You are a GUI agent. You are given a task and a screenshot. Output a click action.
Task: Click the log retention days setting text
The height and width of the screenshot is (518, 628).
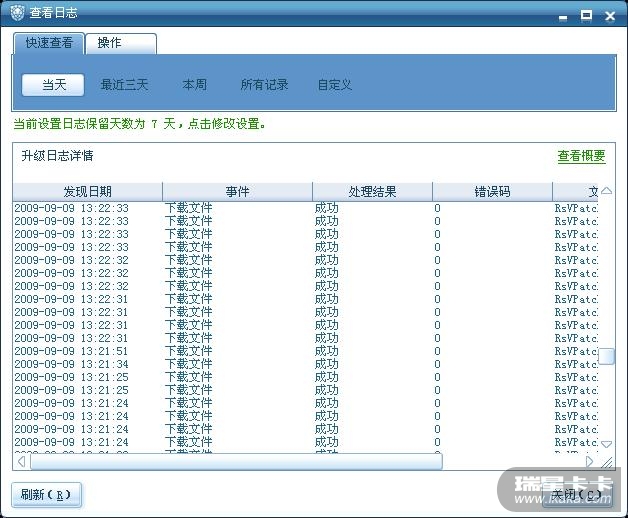click(139, 124)
